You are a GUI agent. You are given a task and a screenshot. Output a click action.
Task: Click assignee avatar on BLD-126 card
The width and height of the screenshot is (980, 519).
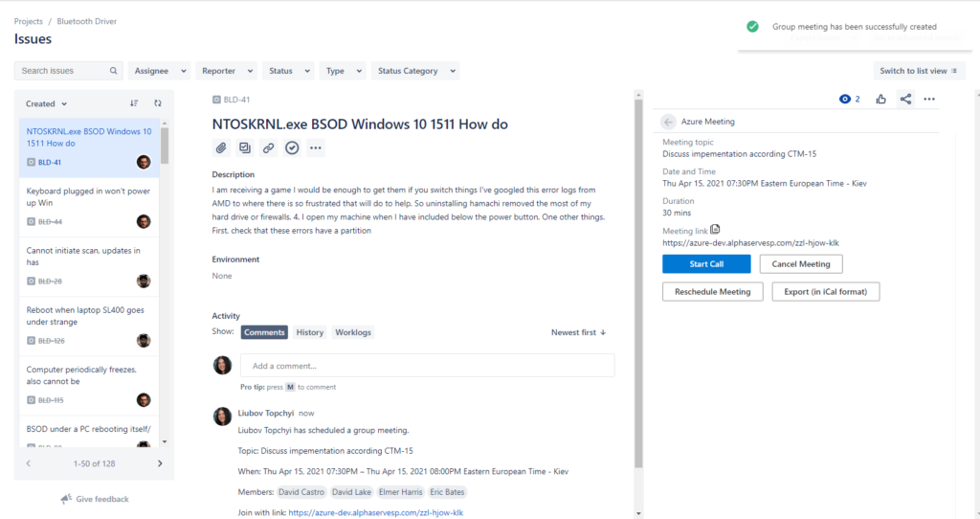coord(144,340)
